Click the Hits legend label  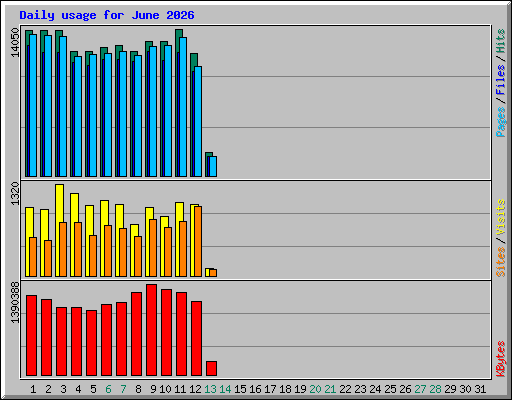(x=500, y=41)
